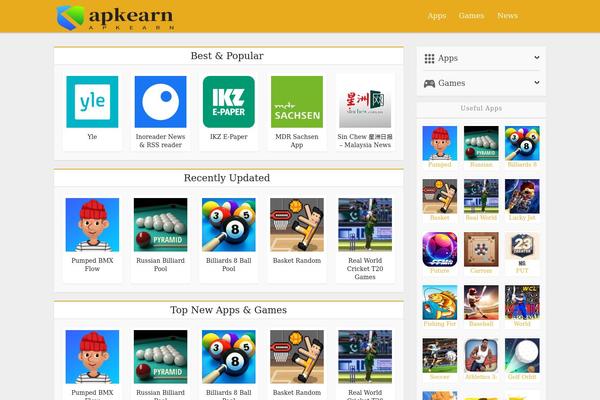Open the Fishing game icon in sidebar
Image resolution: width=600 pixels, height=400 pixels.
(x=440, y=302)
